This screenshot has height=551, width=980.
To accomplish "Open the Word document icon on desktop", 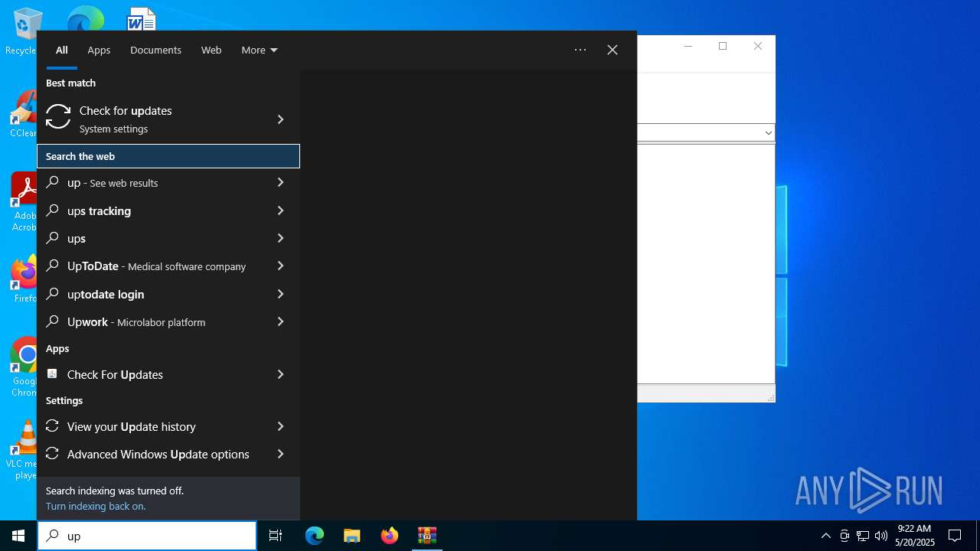I will (x=142, y=18).
